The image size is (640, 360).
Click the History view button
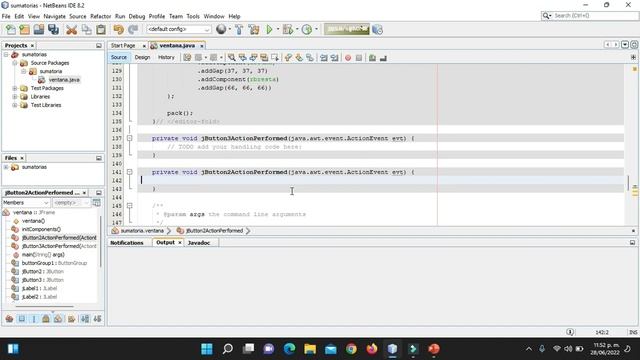tap(166, 58)
